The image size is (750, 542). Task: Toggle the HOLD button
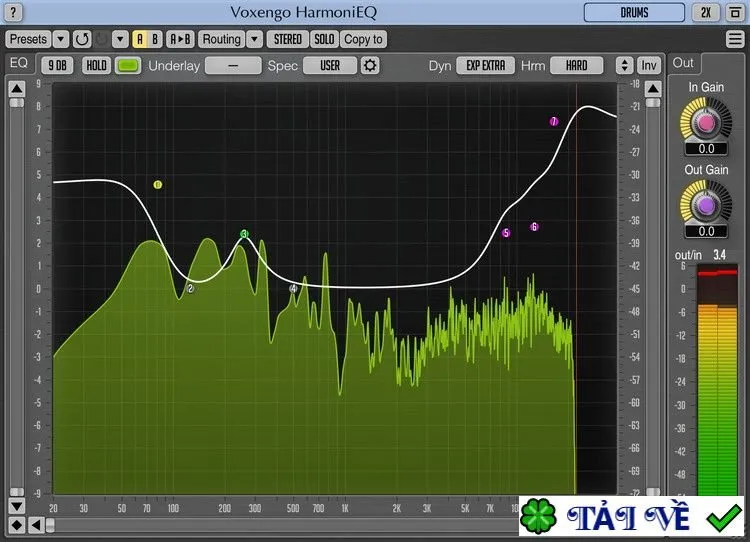tap(96, 66)
